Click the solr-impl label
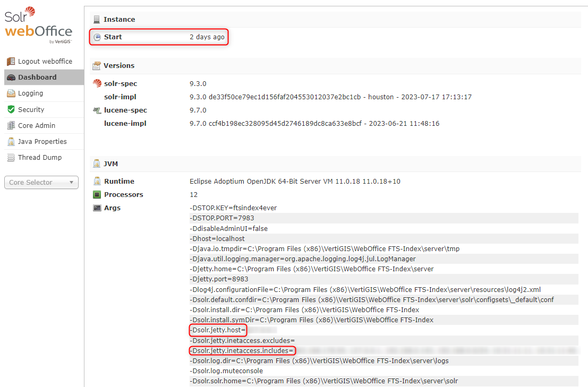Image resolution: width=588 pixels, height=387 pixels. [x=120, y=97]
